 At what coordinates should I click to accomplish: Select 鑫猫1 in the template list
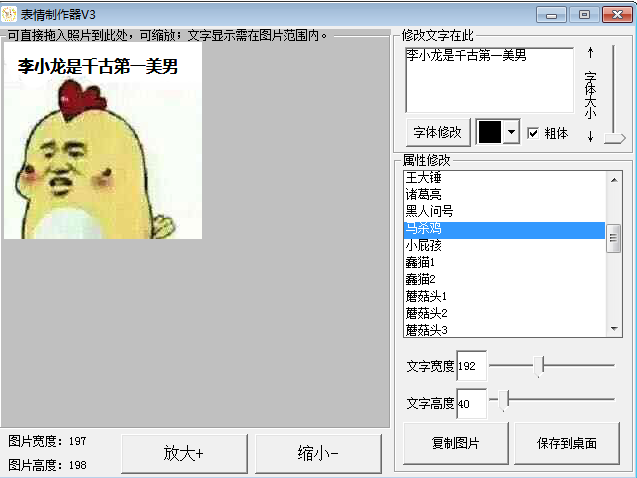click(x=505, y=262)
